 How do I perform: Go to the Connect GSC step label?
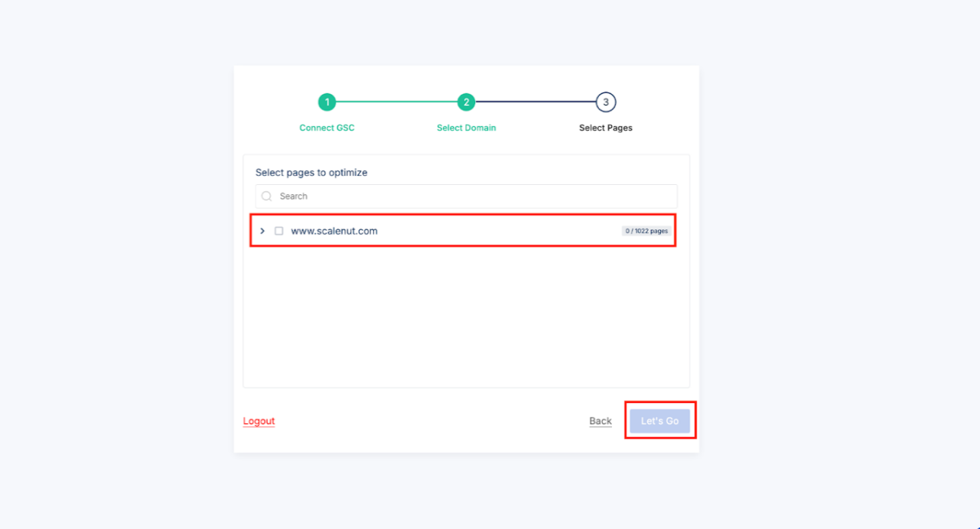tap(327, 128)
